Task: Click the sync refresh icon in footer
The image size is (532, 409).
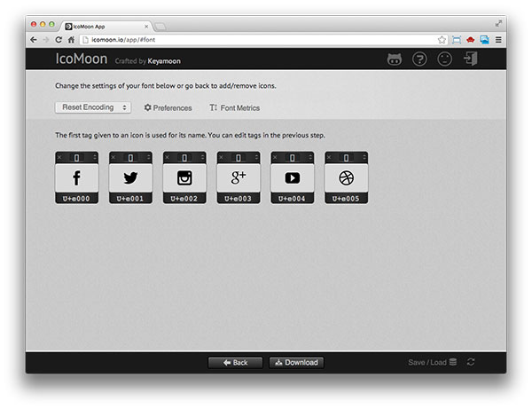Action: [471, 362]
